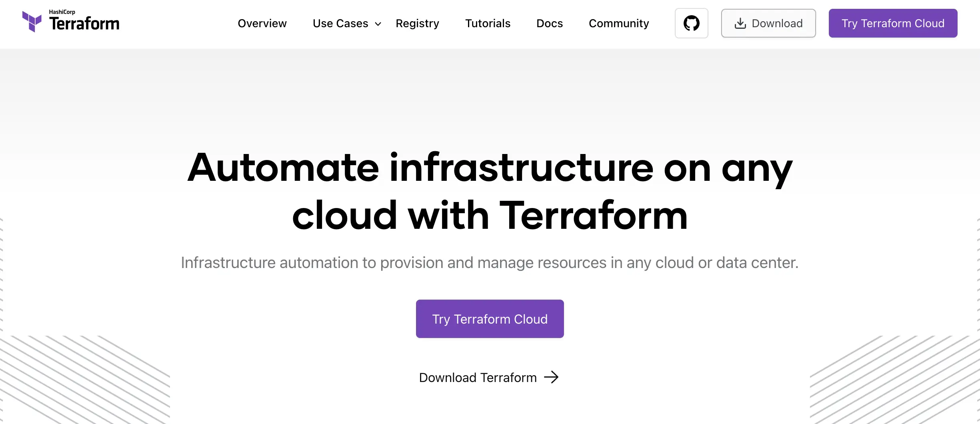Click the hero subtitle about infrastructure automation
The image size is (980, 424).
(490, 263)
